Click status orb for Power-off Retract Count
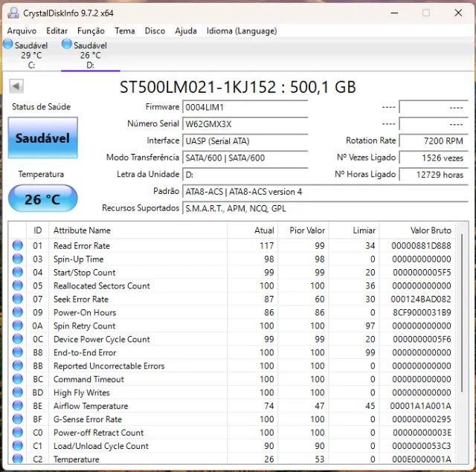Image resolution: width=476 pixels, height=472 pixels. [18, 433]
